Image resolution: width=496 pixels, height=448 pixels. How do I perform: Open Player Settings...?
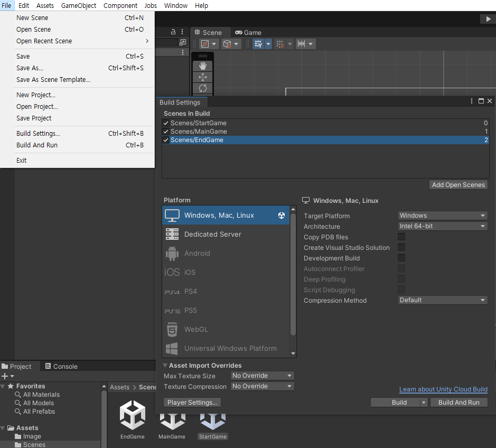click(192, 403)
